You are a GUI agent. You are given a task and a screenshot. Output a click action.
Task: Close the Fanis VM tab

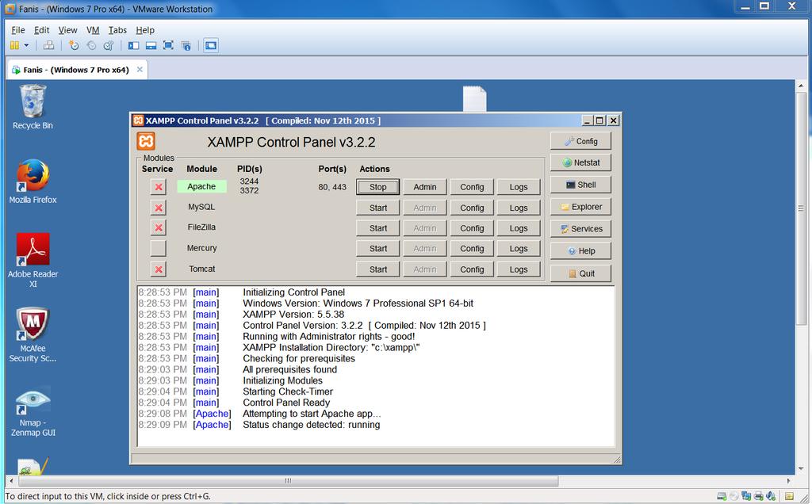point(140,69)
